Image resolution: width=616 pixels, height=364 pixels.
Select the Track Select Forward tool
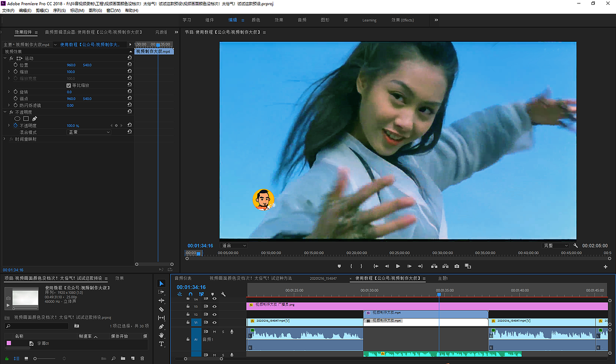[161, 292]
